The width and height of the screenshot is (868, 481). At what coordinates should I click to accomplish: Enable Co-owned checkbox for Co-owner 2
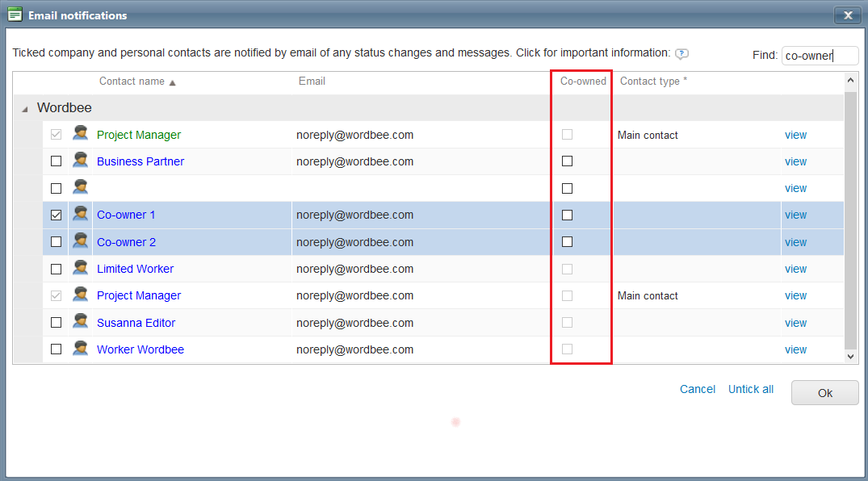567,241
